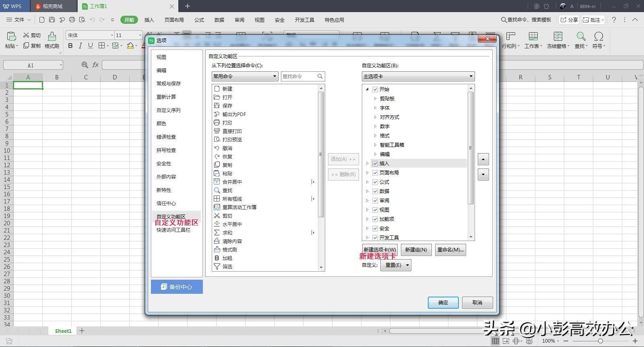Click 取消 to dismiss the dialog

pos(477,303)
